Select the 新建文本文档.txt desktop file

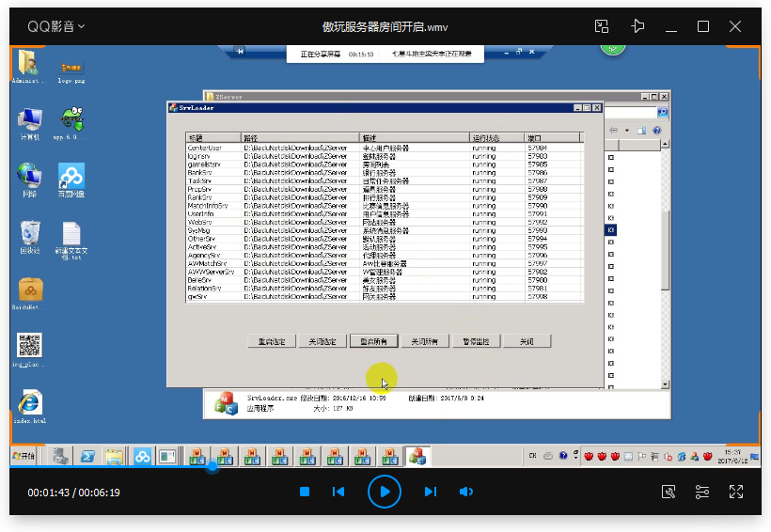pos(71,241)
